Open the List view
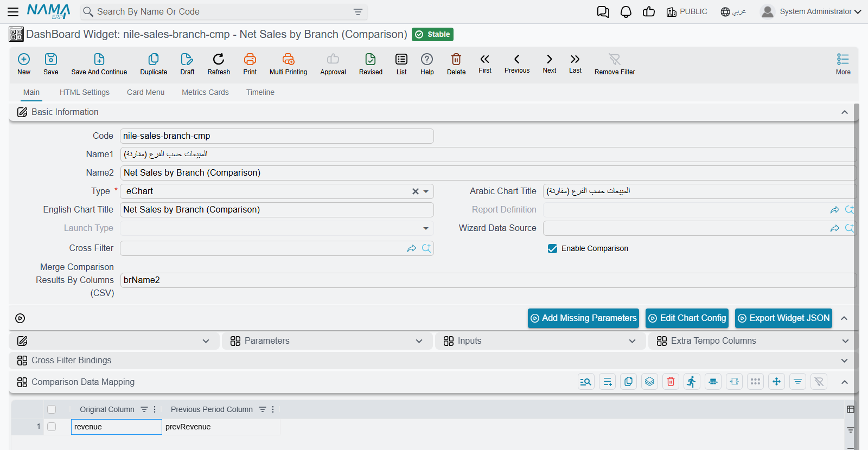Image resolution: width=868 pixels, height=450 pixels. [x=401, y=63]
